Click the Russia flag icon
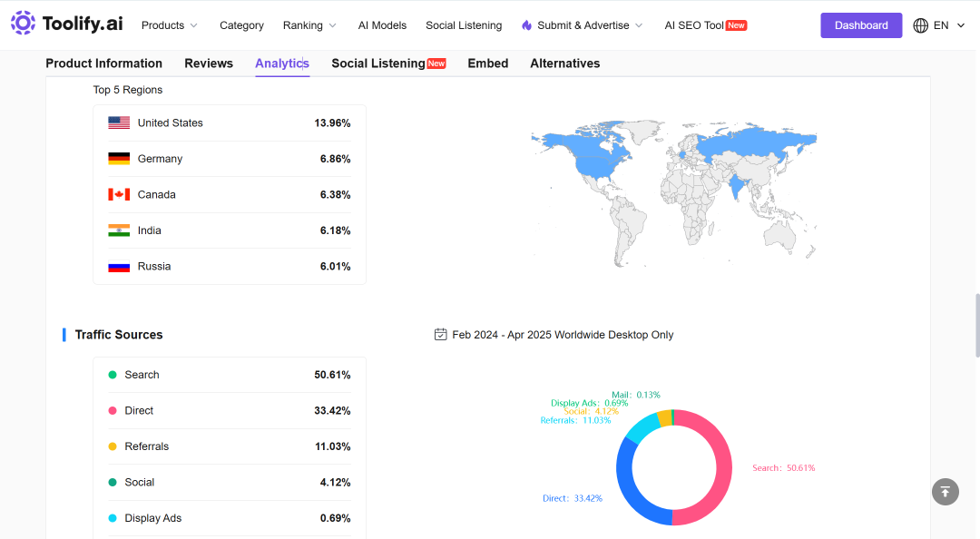980x539 pixels. pos(119,267)
